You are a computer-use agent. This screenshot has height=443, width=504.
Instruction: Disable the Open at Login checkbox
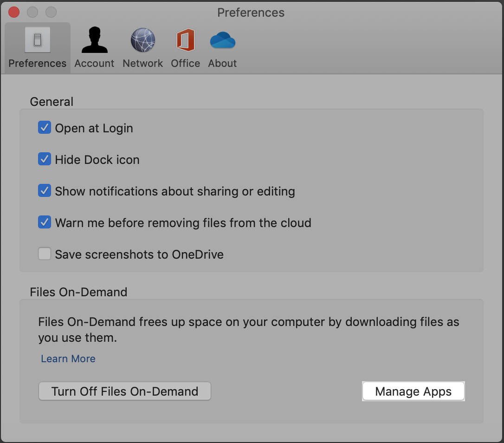(x=45, y=128)
